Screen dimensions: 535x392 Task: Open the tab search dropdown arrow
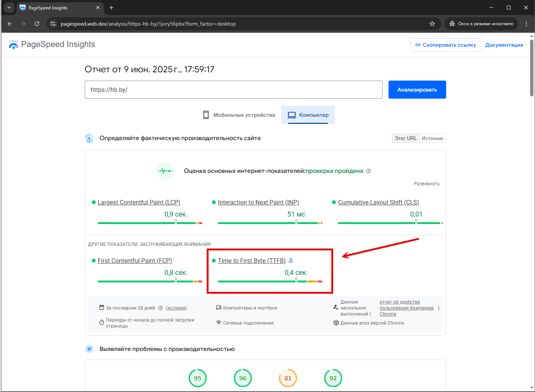click(x=9, y=8)
